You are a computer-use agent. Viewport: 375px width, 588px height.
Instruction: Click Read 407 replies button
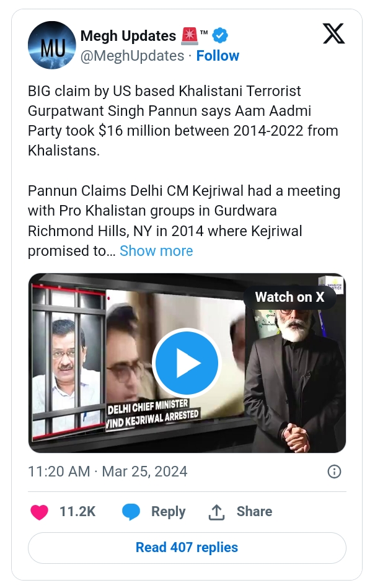tap(187, 547)
